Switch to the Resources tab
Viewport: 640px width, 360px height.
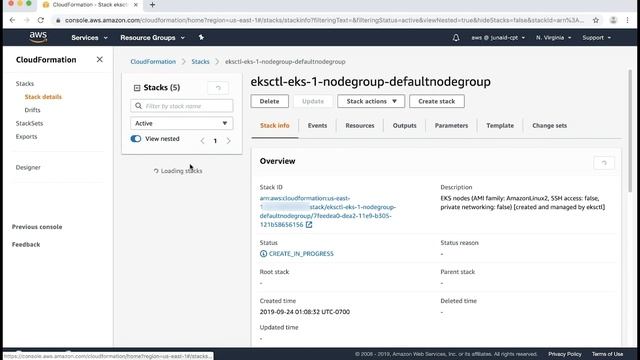[360, 126]
